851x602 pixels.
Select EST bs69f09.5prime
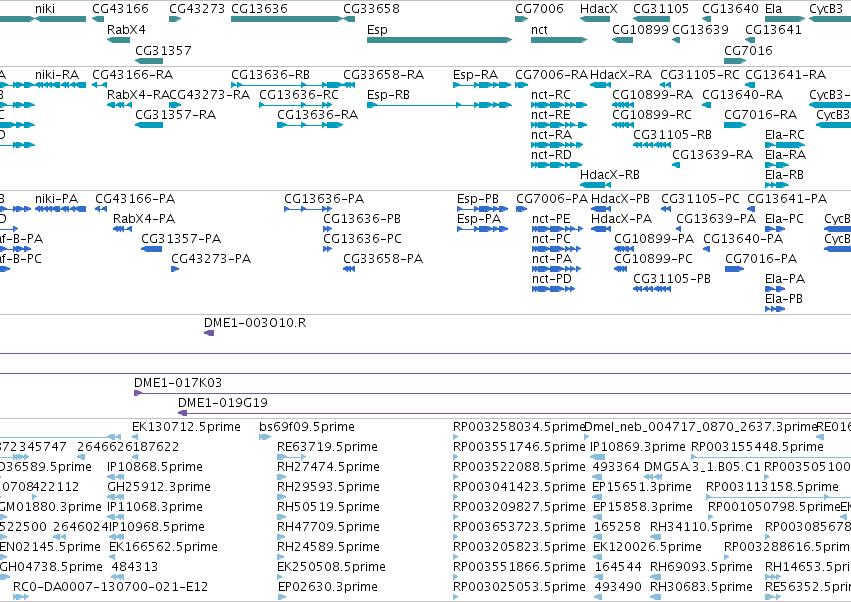coord(307,427)
